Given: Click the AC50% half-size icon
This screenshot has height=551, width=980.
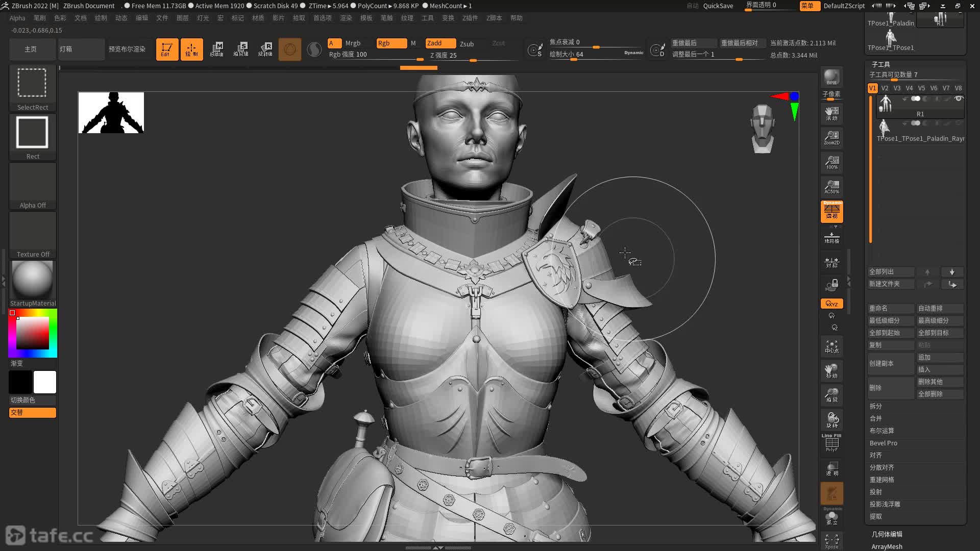Looking at the screenshot, I should tap(831, 187).
